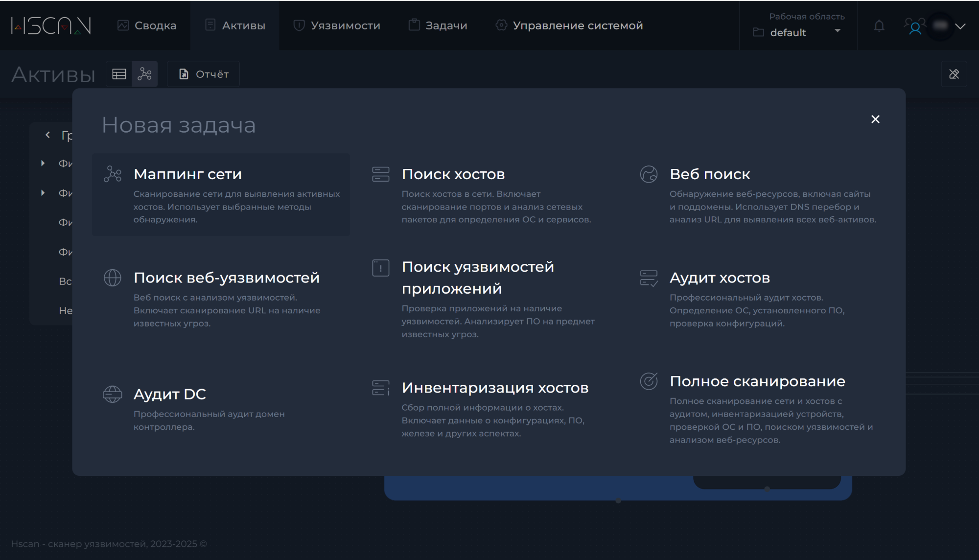
Task: Open the Уязвимости menu tab
Action: 337,25
